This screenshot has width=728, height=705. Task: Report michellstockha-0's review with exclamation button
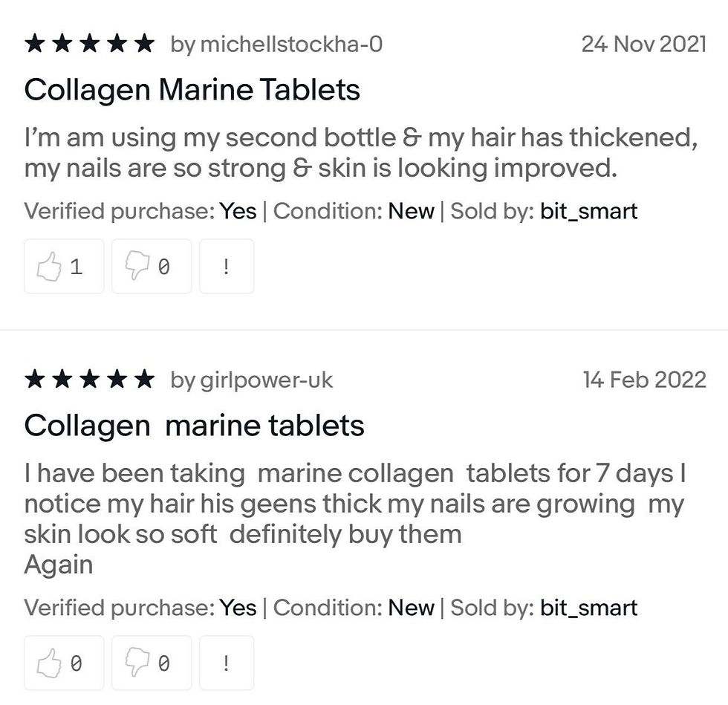(227, 266)
